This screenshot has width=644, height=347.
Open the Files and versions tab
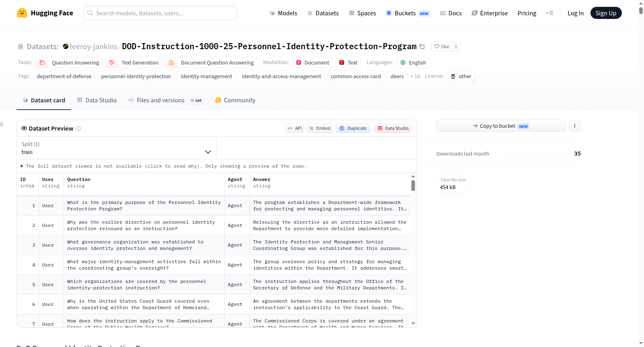166,100
